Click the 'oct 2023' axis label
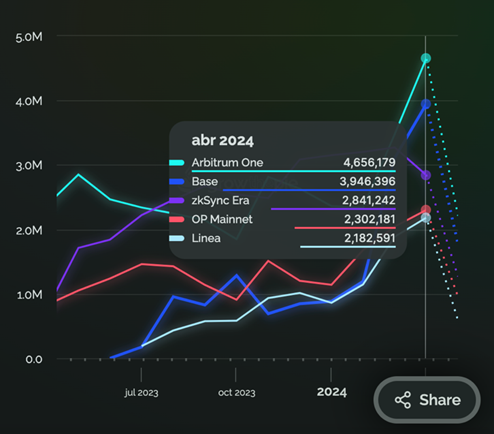Image resolution: width=494 pixels, height=434 pixels. point(236,393)
